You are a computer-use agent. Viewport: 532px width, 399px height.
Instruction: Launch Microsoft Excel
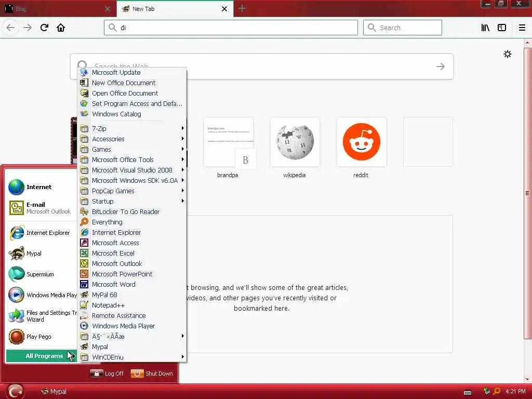click(x=132, y=253)
